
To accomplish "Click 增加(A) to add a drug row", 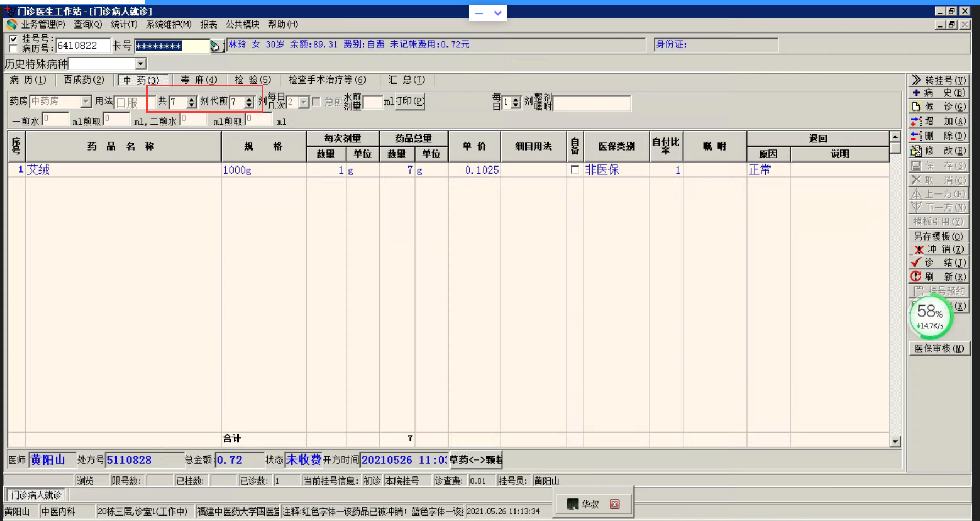I will tap(938, 121).
